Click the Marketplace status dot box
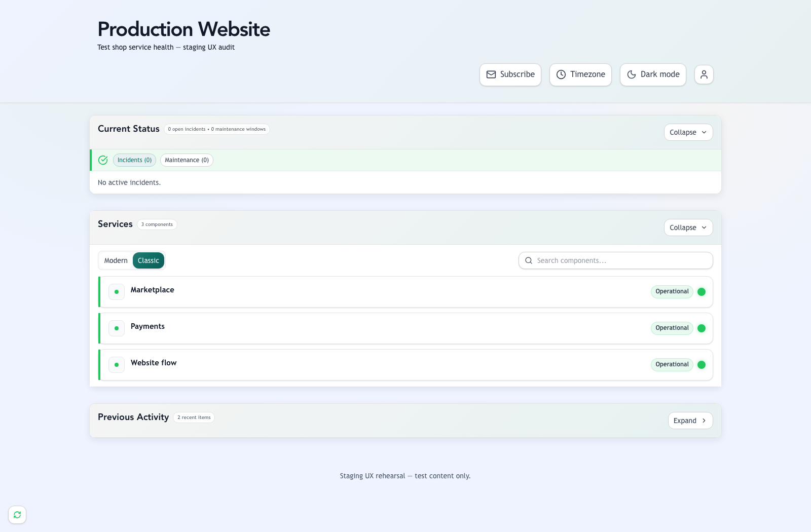The image size is (811, 532). tap(117, 292)
